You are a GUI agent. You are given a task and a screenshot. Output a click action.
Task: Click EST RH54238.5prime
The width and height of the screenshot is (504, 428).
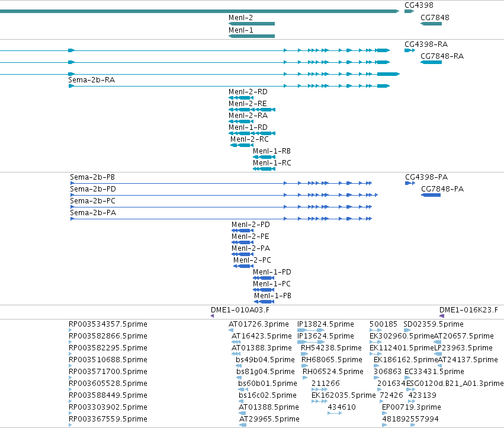coord(304,354)
